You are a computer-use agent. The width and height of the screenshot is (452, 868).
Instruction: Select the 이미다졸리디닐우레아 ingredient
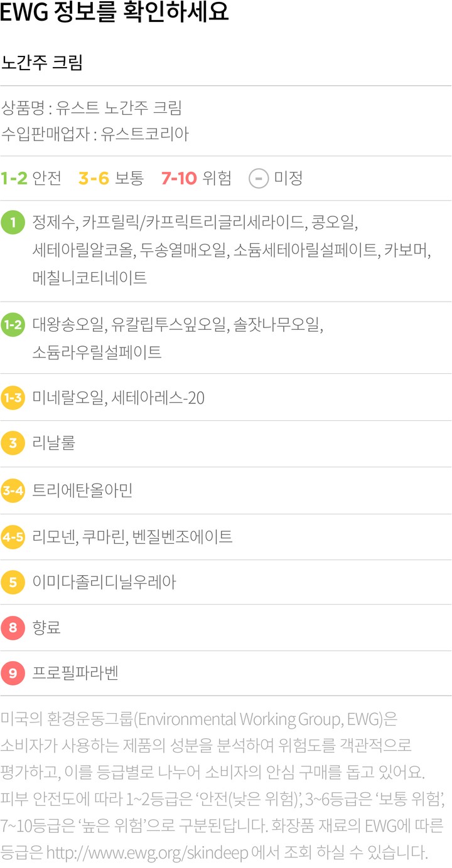tap(104, 582)
